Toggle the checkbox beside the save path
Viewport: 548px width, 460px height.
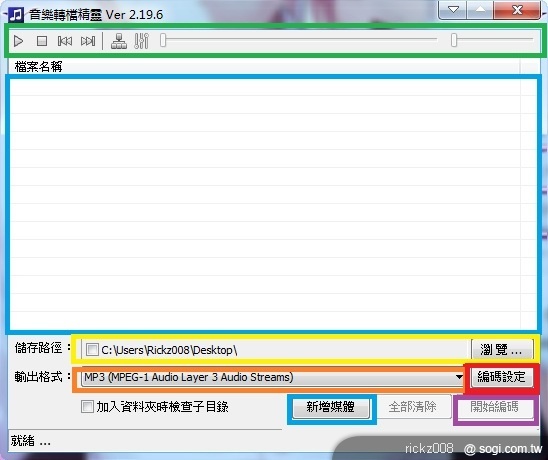pyautogui.click(x=92, y=349)
